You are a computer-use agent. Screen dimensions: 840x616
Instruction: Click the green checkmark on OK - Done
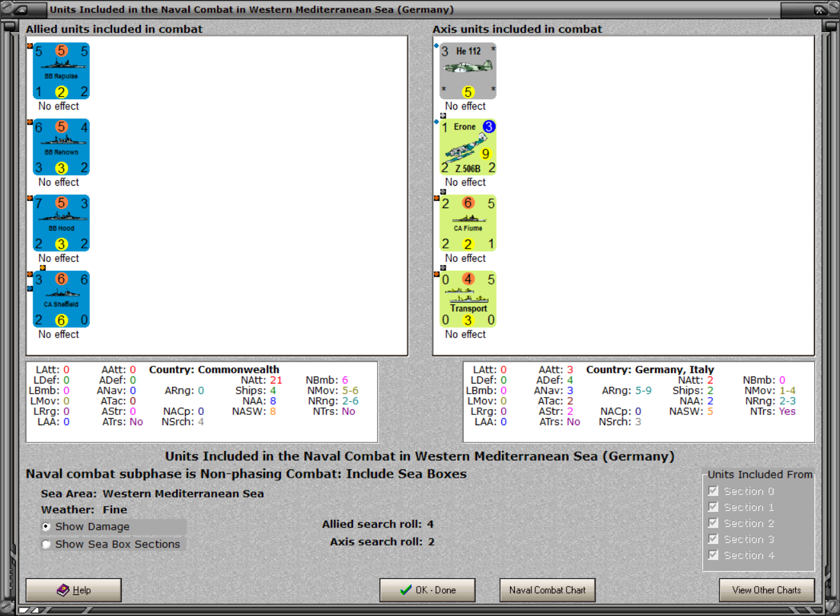[406, 590]
